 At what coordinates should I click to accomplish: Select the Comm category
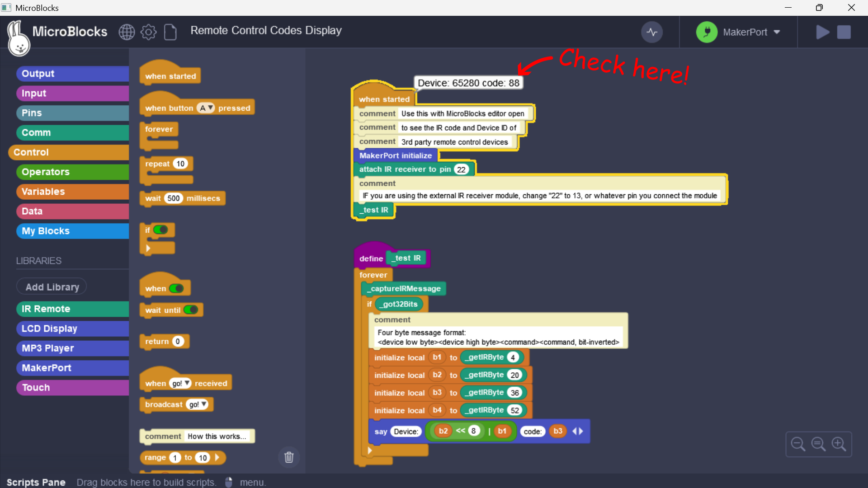(x=72, y=132)
